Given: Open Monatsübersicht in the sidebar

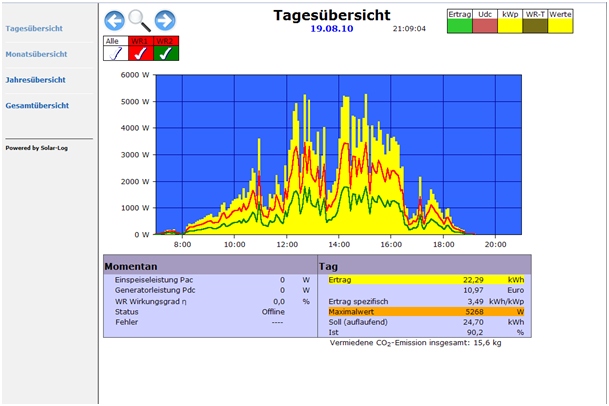Looking at the screenshot, I should tap(37, 54).
